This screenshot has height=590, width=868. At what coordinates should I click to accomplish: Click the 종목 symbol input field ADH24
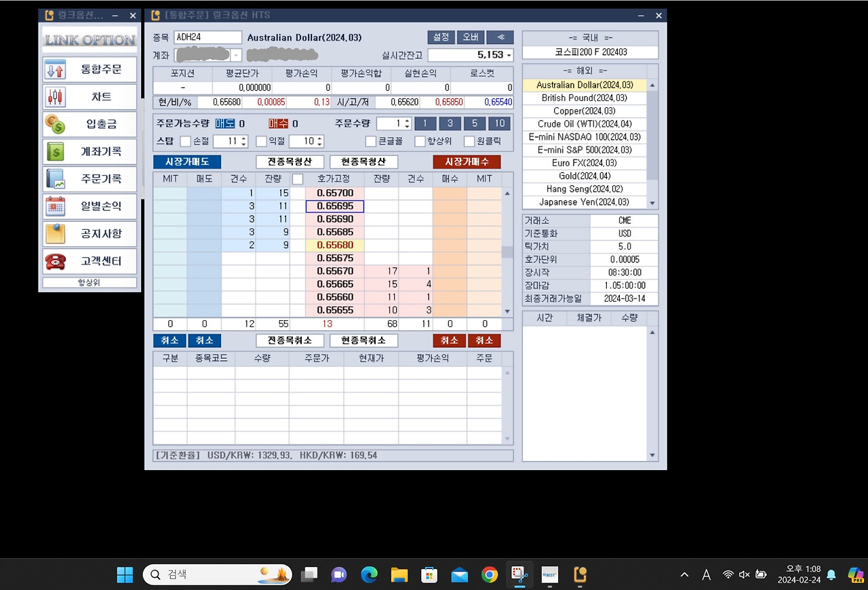(x=208, y=38)
